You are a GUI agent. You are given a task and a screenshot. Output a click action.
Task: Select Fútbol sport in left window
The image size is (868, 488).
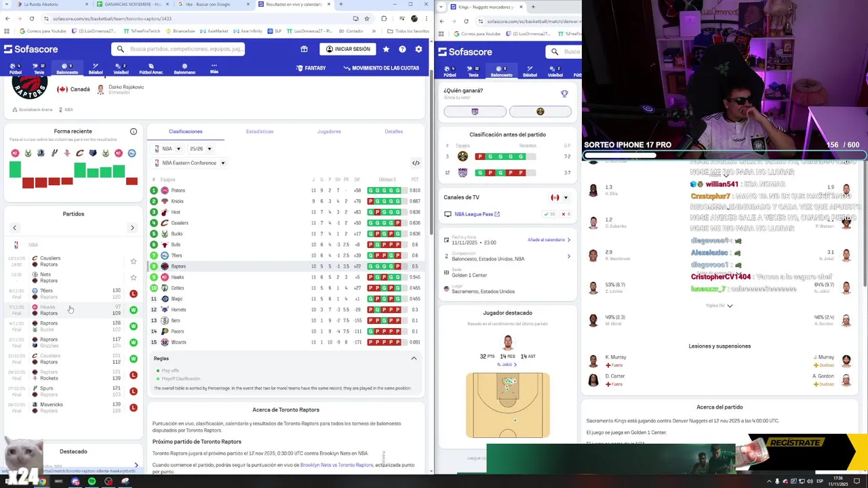[15, 69]
